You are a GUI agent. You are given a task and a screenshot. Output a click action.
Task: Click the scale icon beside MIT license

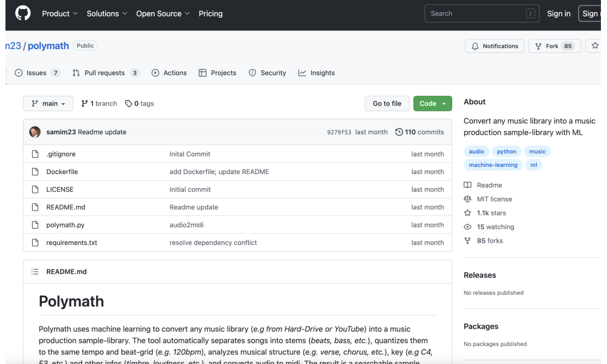tap(467, 199)
